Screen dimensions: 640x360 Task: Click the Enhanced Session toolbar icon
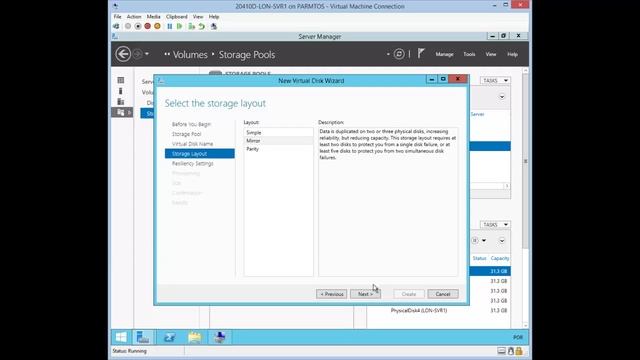pyautogui.click(x=213, y=27)
